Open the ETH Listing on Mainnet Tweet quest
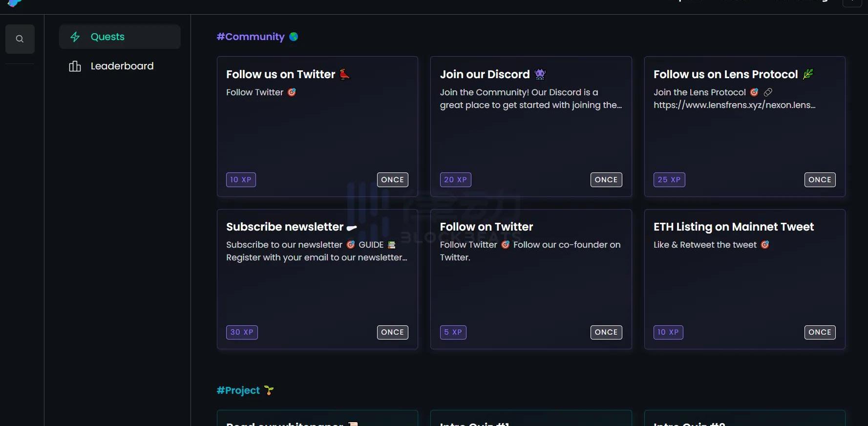868x426 pixels. (744, 279)
